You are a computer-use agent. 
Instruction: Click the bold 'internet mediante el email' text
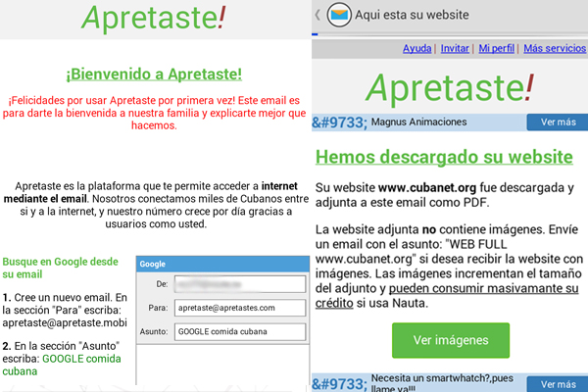click(151, 192)
